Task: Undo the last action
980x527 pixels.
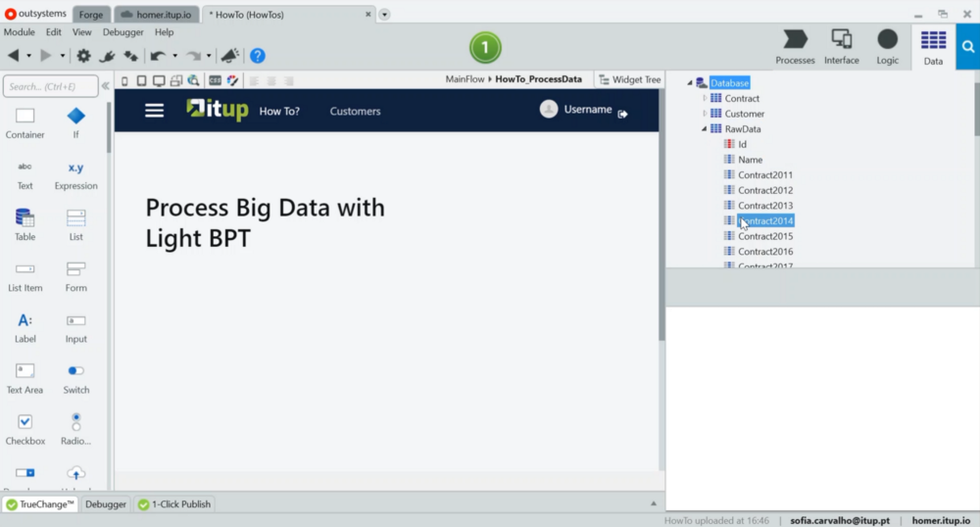Action: click(158, 56)
